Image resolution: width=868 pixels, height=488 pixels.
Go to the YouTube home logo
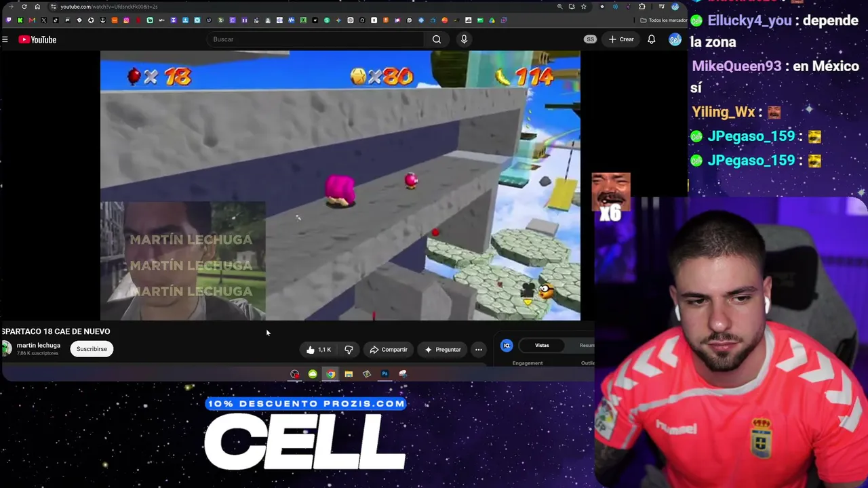[x=37, y=39]
